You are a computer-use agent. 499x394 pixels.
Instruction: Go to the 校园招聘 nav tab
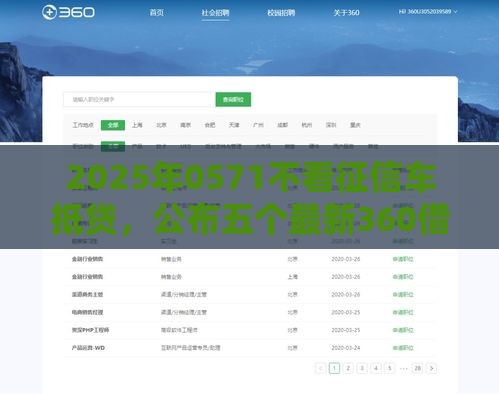(281, 13)
